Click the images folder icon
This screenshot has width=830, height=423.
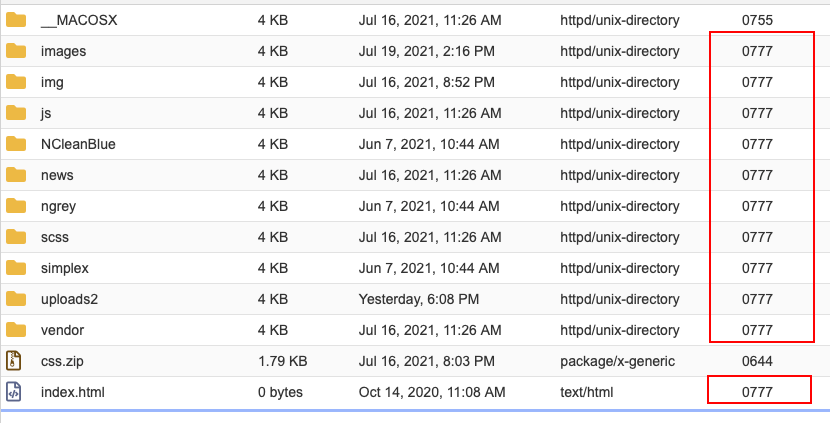[15, 51]
